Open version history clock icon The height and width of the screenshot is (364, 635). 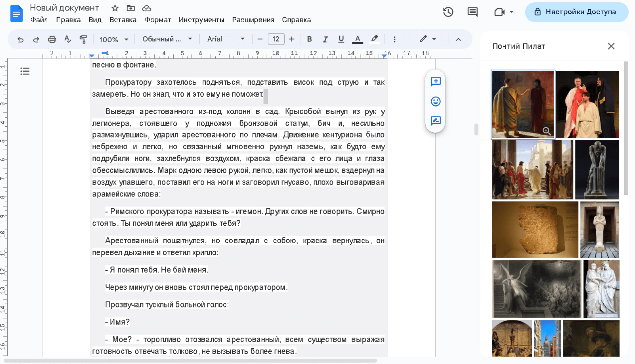[x=448, y=12]
